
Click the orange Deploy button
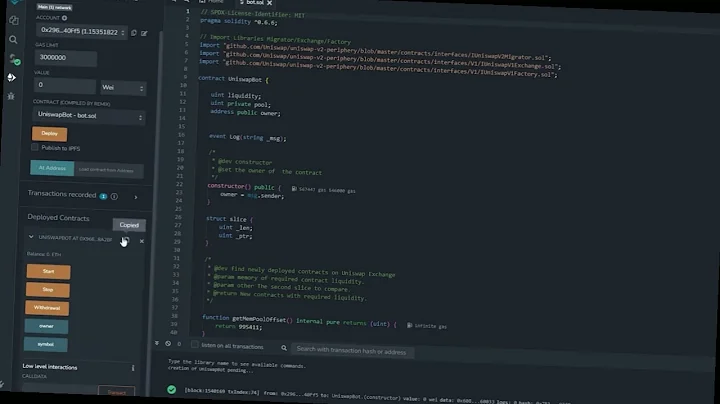click(50, 134)
